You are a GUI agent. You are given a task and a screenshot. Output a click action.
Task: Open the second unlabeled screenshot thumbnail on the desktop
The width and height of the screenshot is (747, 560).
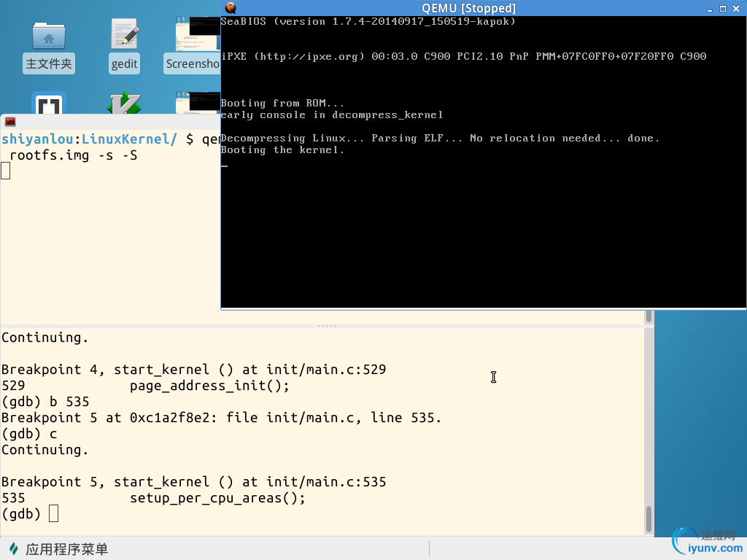(197, 103)
